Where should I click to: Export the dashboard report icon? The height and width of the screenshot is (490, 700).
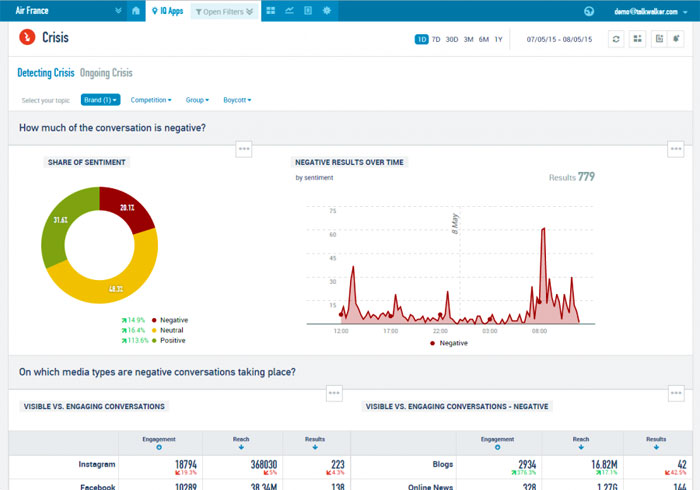pos(659,39)
